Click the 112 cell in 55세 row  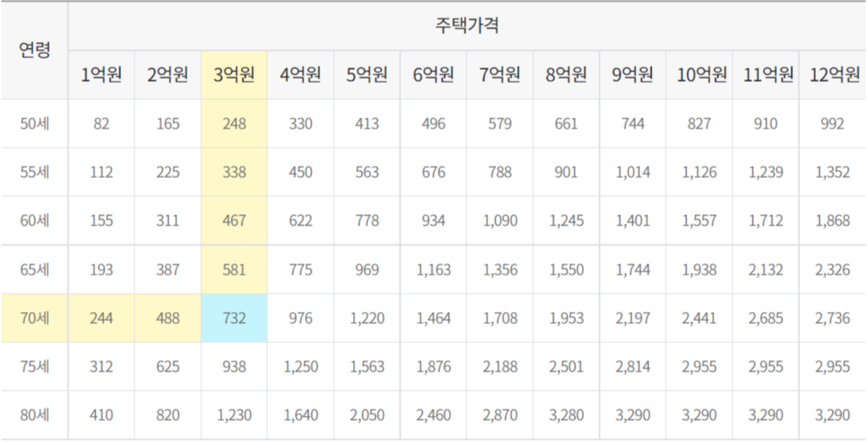coord(101,172)
